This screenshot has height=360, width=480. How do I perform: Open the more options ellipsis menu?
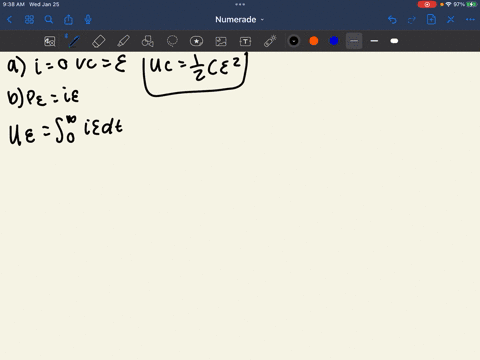470,20
